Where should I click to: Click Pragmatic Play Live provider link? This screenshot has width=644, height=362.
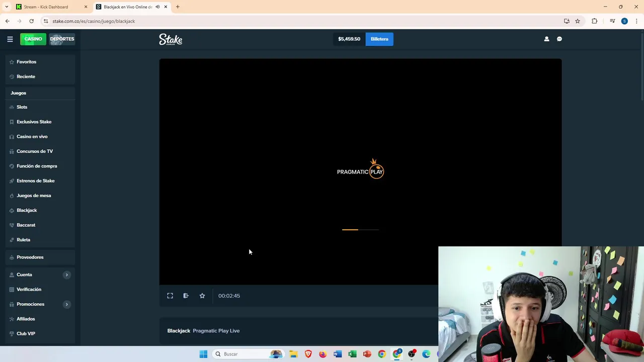[216, 331]
